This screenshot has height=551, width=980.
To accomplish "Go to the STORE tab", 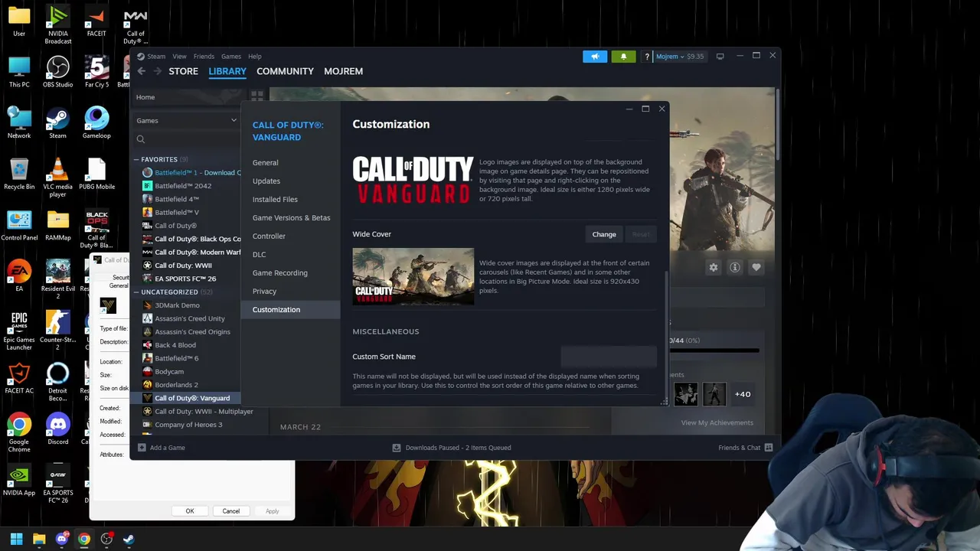I will (183, 71).
